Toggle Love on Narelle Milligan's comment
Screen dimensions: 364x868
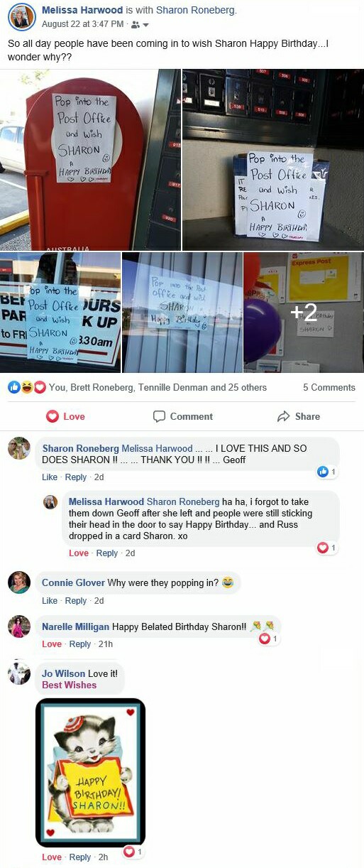coord(52,644)
